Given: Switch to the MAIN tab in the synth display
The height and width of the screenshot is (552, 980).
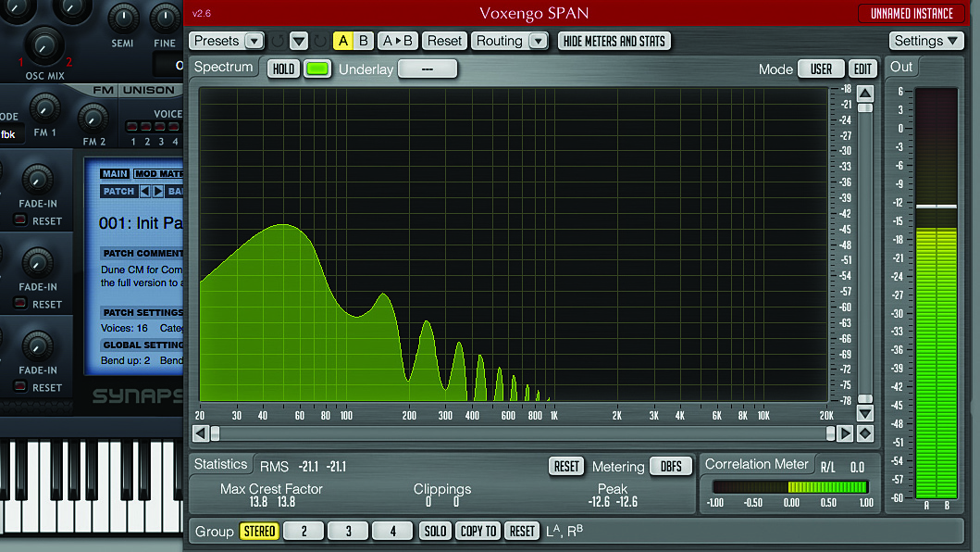Looking at the screenshot, I should [115, 173].
